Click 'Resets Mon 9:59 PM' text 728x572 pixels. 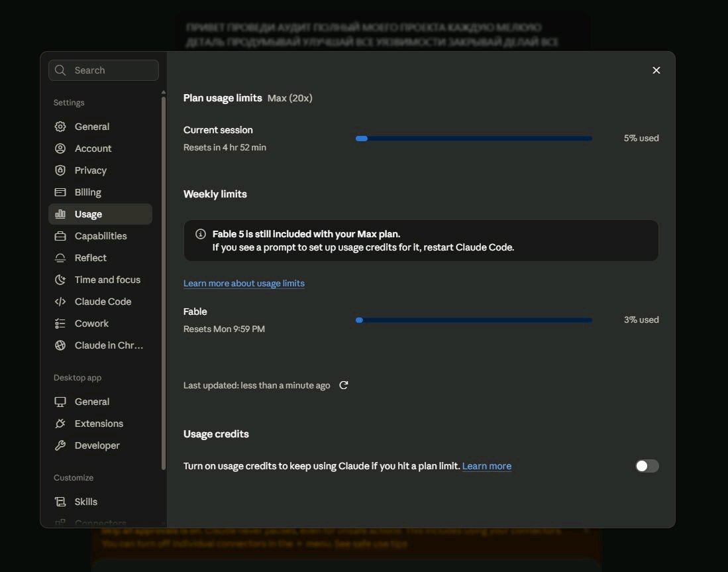(x=224, y=329)
